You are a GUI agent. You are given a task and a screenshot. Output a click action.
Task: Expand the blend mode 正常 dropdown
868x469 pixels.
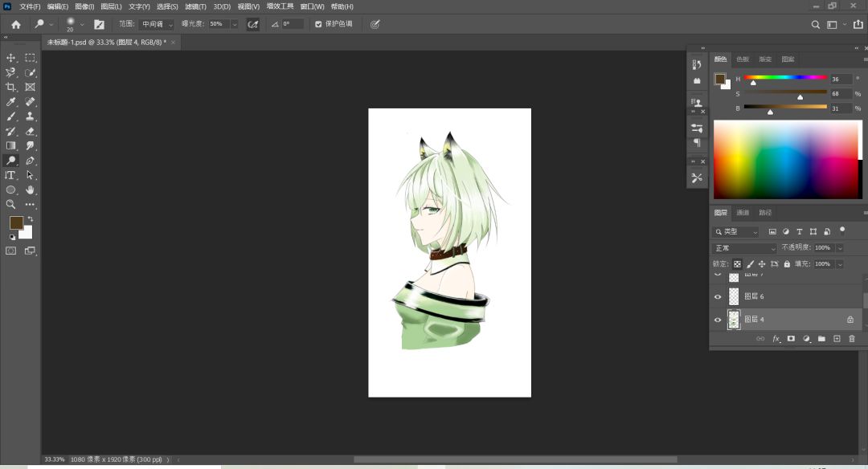[x=745, y=248]
